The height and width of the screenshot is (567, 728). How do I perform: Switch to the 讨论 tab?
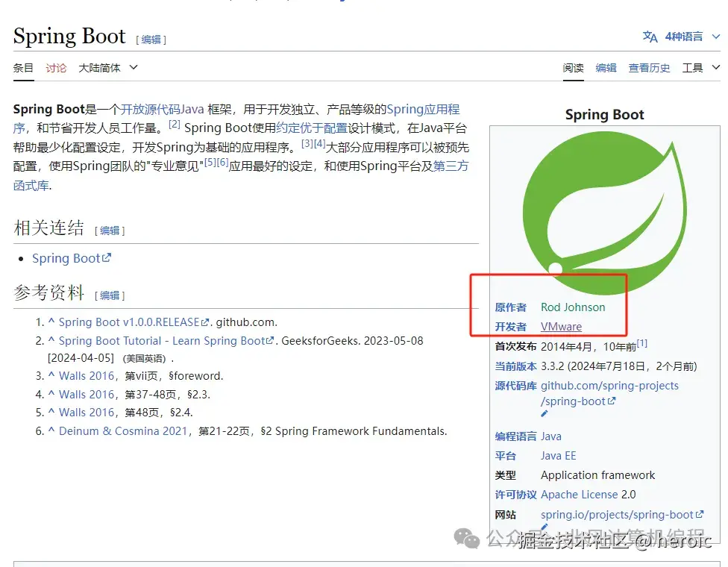click(56, 68)
